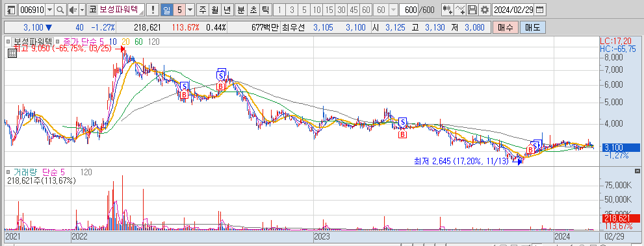Open the calendar date picker icon
Image resolution: width=644 pixels, height=246 pixels.
coord(541,10)
